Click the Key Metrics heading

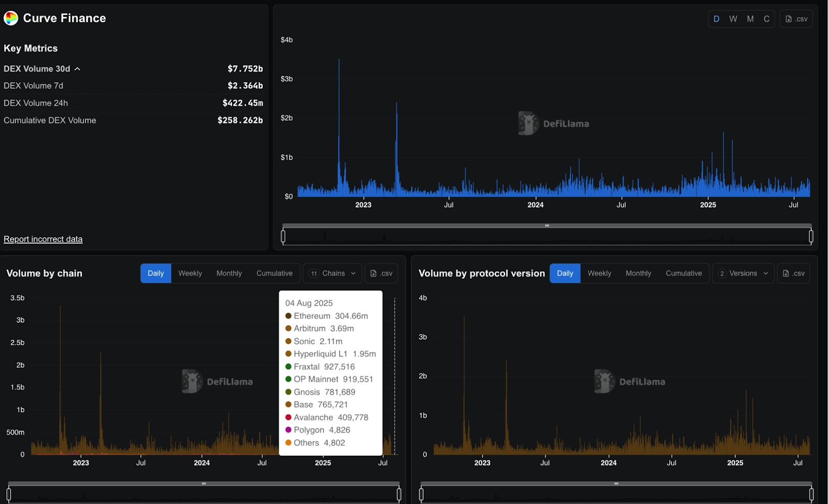[31, 48]
